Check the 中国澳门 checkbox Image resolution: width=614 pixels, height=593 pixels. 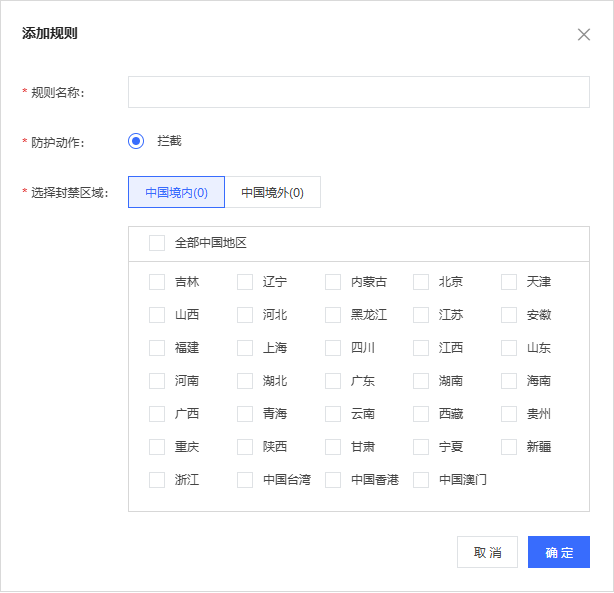click(421, 479)
